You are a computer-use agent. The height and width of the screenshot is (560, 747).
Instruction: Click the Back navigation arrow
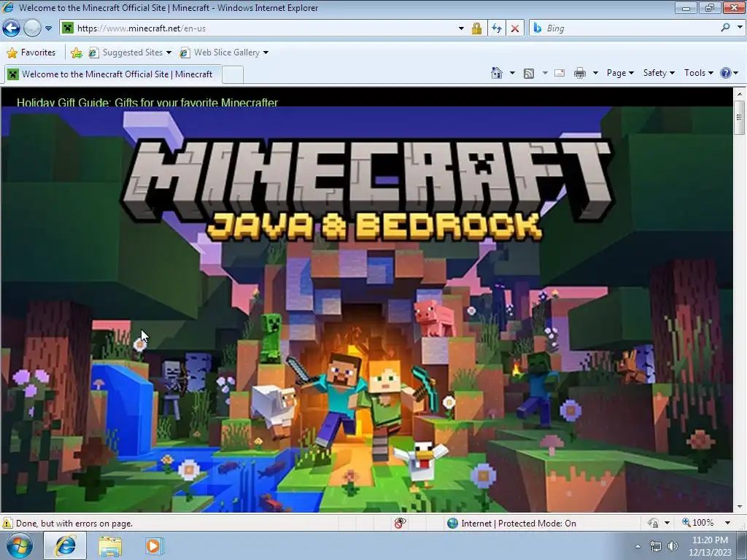point(11,28)
